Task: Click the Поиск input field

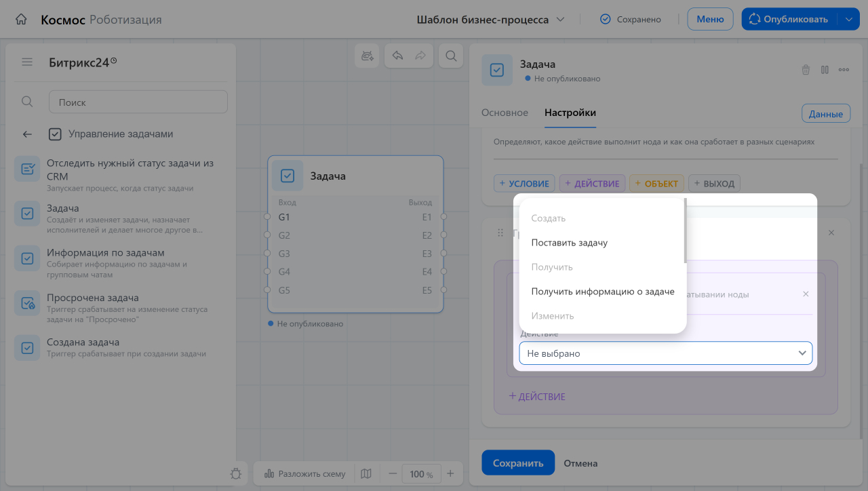Action: point(138,102)
